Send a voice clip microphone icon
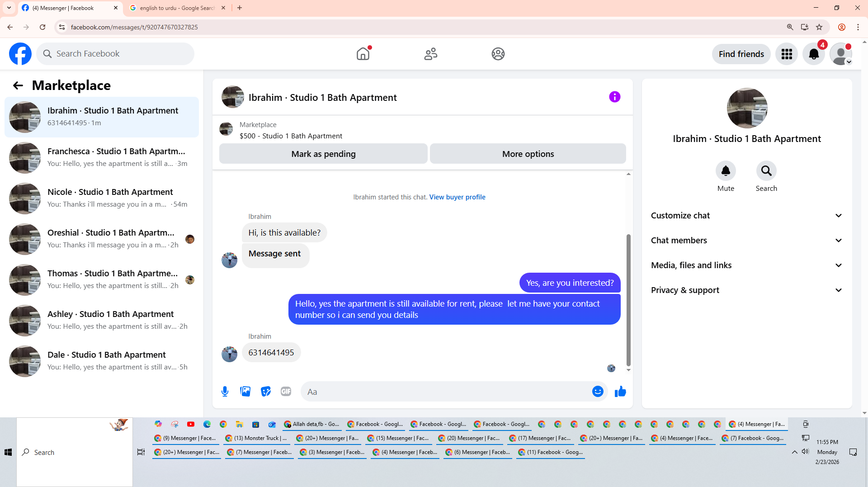 225,392
